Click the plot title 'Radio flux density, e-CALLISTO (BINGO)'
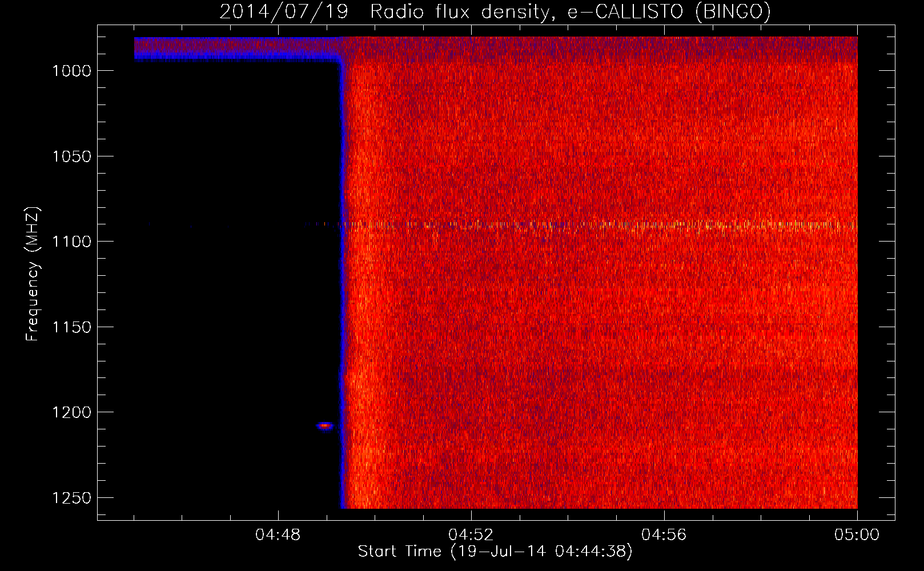Viewport: 924px width, 571px height. [571, 11]
